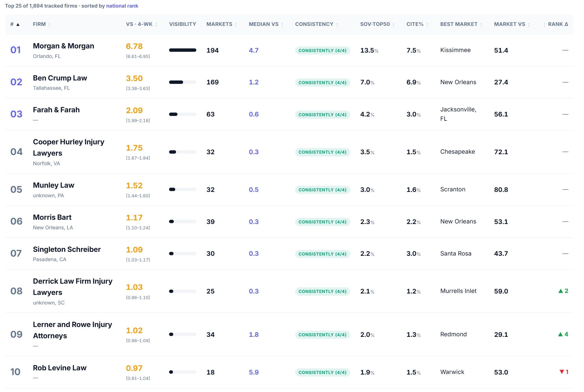Viewport: 584px width, 392px height.
Task: Click green up 4 rank change for Lerner and Rowe
Action: coord(563,334)
